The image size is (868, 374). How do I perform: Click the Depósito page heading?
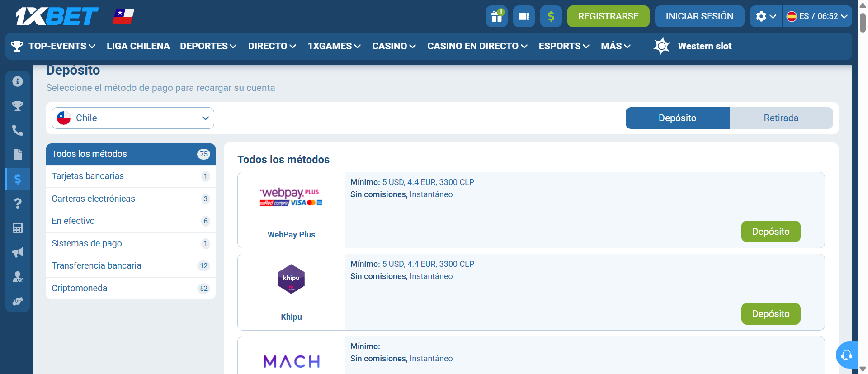coord(73,70)
